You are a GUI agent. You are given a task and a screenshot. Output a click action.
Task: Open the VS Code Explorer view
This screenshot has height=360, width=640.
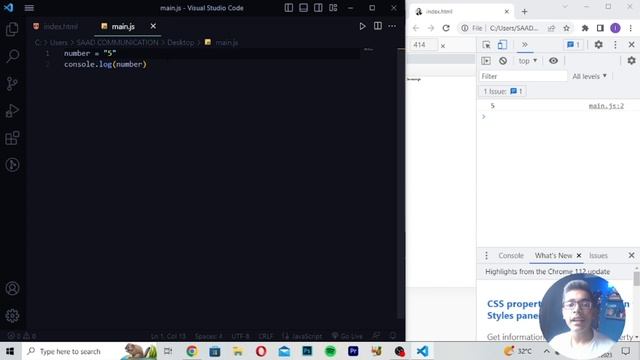[12, 29]
